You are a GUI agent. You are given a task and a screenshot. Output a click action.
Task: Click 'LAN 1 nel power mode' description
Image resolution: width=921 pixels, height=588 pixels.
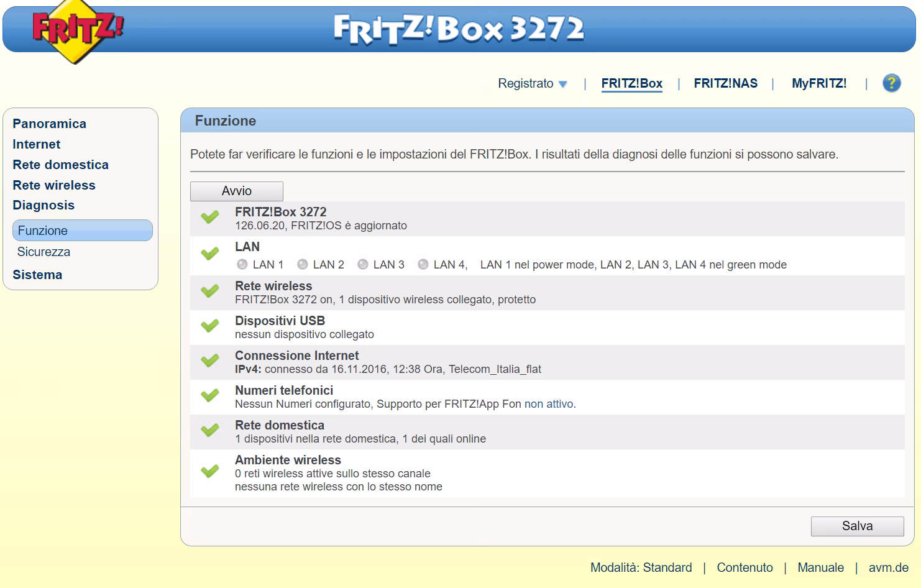538,265
